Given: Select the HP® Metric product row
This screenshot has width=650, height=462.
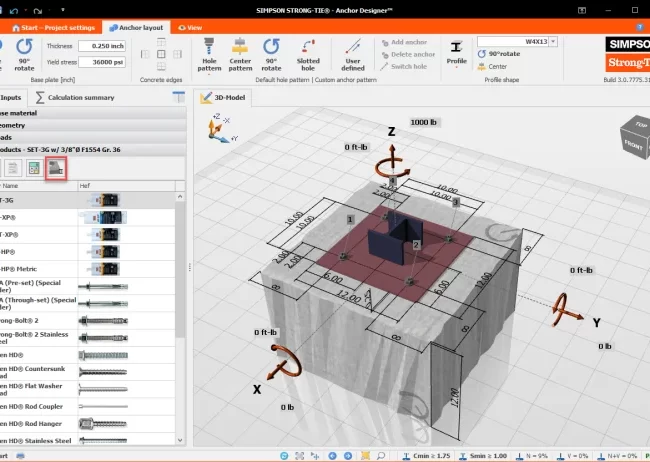Looking at the screenshot, I should [87, 269].
